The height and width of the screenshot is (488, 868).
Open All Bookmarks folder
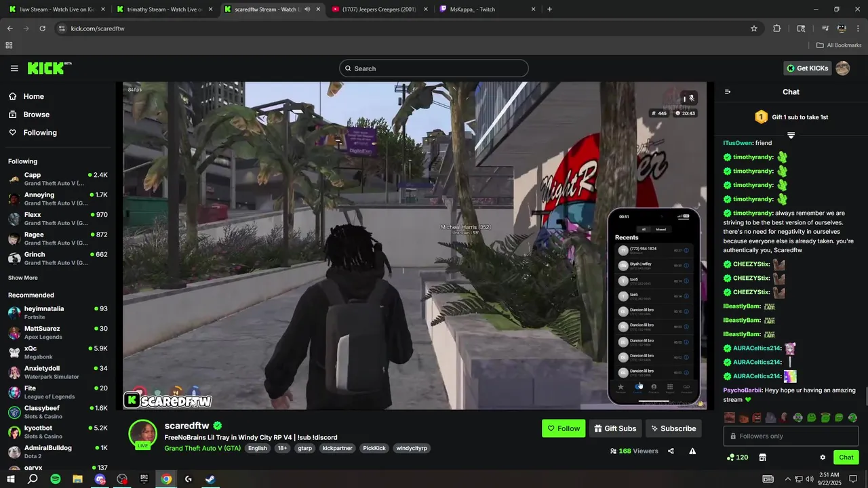(839, 45)
